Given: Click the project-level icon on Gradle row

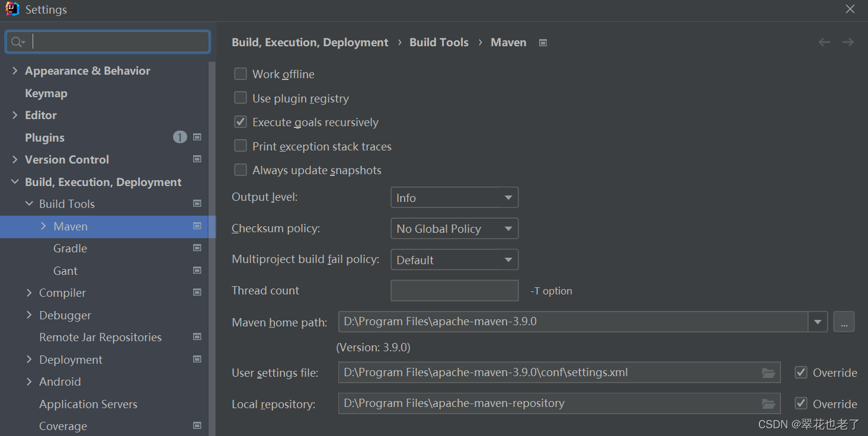Looking at the screenshot, I should click(x=197, y=248).
